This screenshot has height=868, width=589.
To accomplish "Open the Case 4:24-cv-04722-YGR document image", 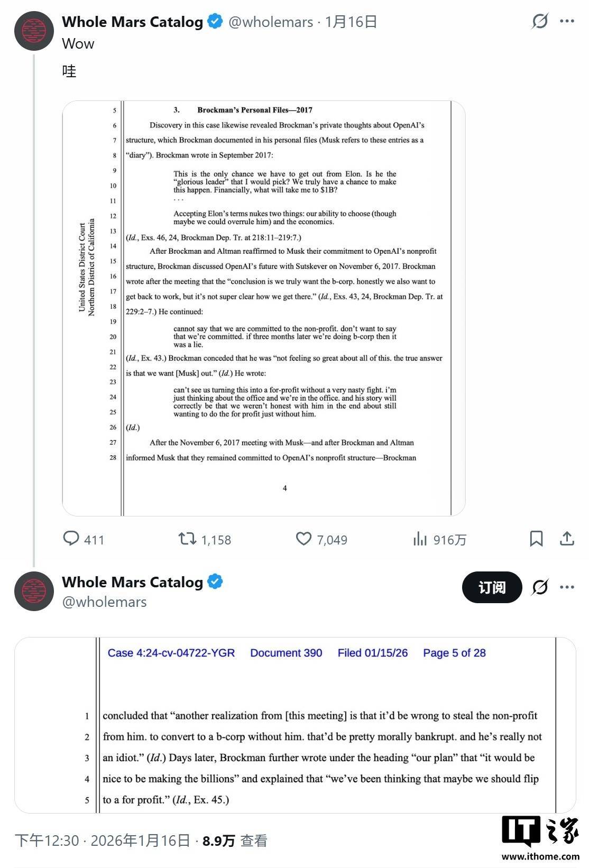I will pyautogui.click(x=295, y=725).
